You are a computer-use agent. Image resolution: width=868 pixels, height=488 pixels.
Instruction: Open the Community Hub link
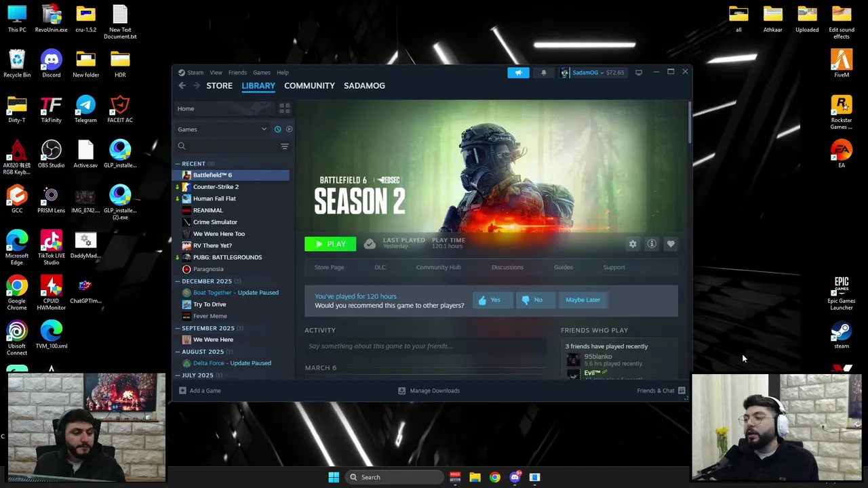coord(438,267)
